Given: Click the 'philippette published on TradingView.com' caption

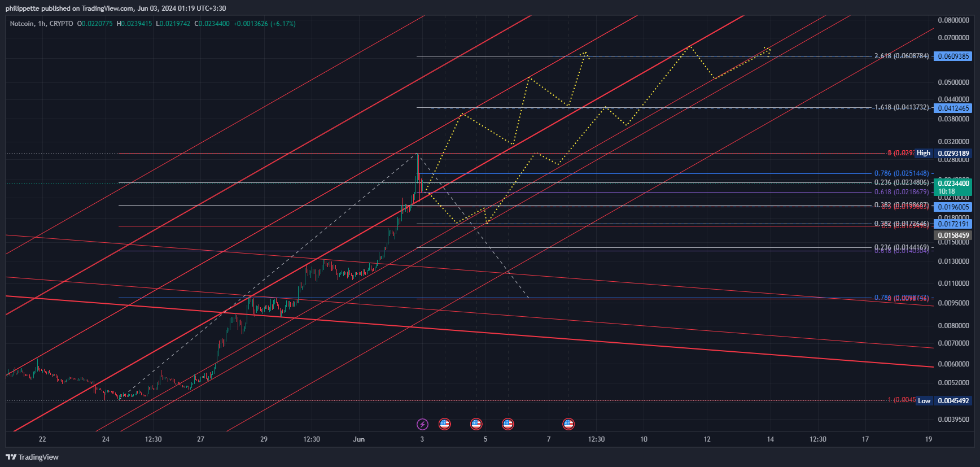Looking at the screenshot, I should 70,8.
